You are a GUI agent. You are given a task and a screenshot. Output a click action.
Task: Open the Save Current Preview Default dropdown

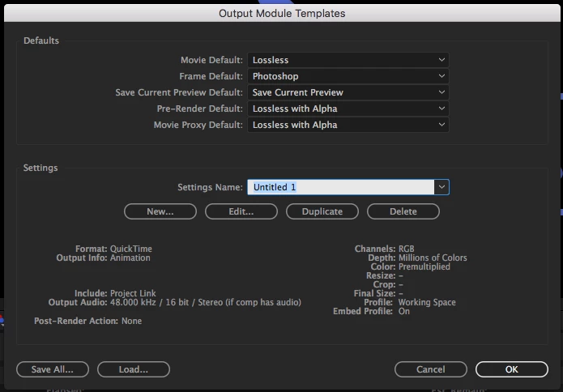click(348, 92)
